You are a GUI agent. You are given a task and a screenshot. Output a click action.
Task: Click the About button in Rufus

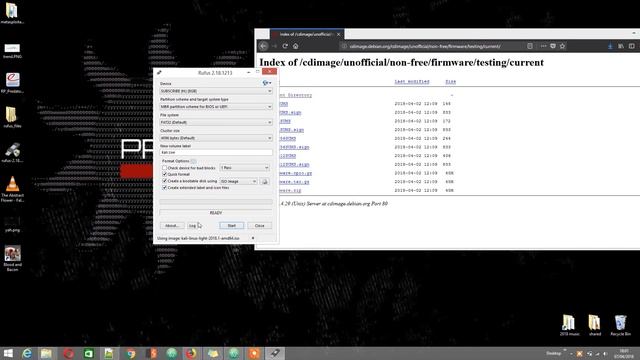point(172,226)
